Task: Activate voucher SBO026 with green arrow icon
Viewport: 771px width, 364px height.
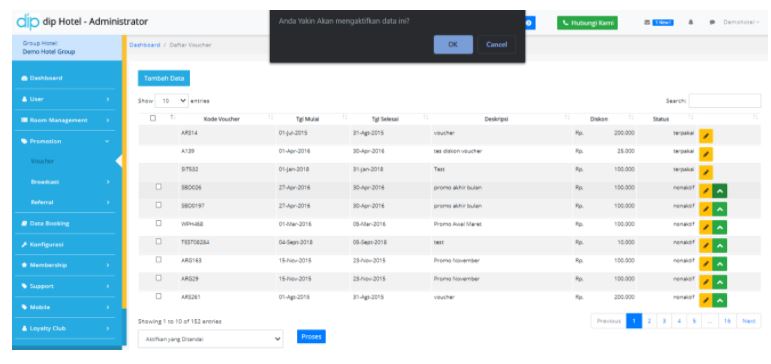Action: [x=720, y=191]
